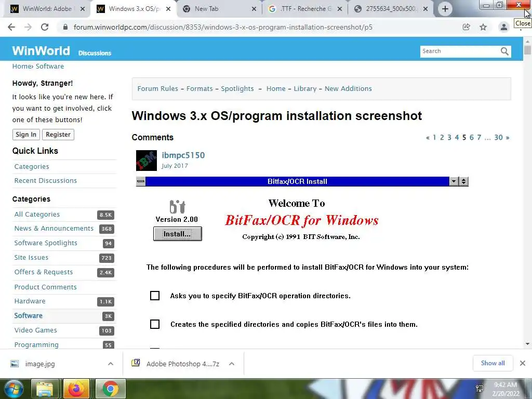
Task: Go to the next comments page
Action: click(x=508, y=137)
